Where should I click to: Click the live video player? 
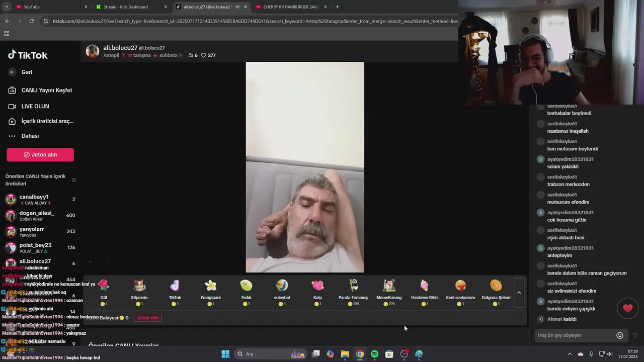(x=305, y=167)
